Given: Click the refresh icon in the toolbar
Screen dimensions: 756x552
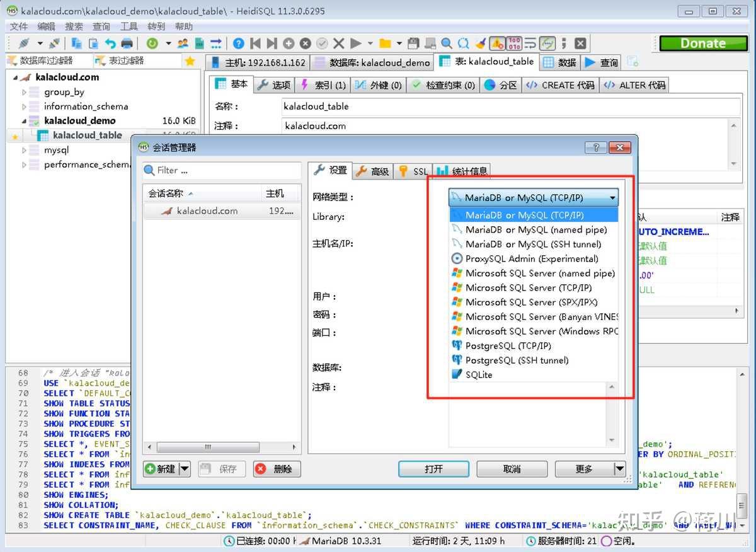Looking at the screenshot, I should [x=152, y=43].
